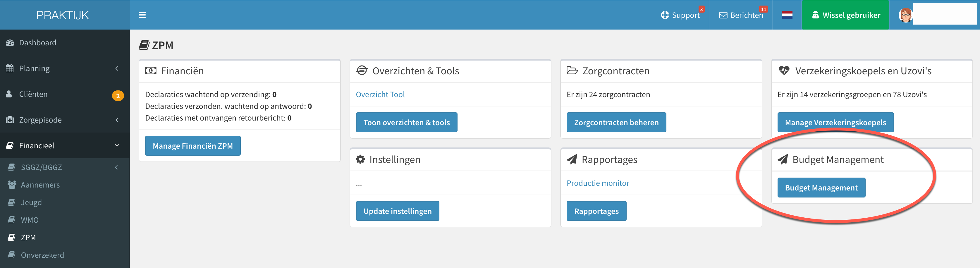Open Onverzekerd in the sidebar submenu
This screenshot has width=980, height=268.
click(x=65, y=255)
